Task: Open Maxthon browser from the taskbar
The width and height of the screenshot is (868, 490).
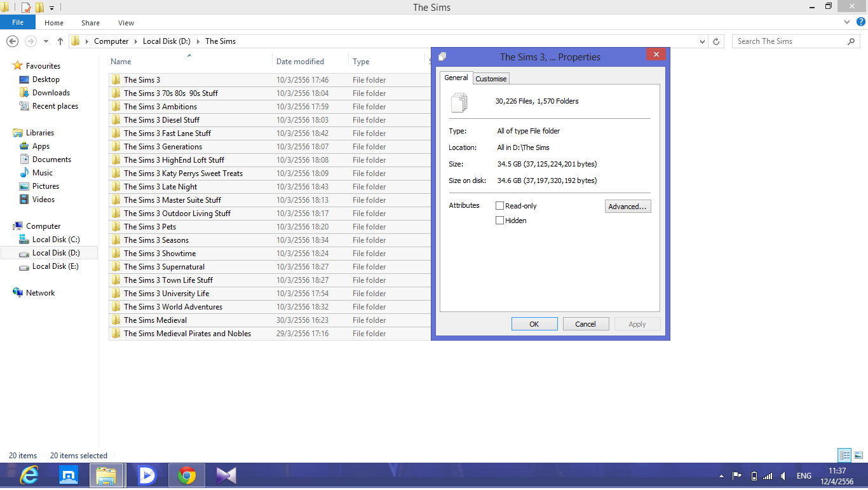Action: coord(68,475)
